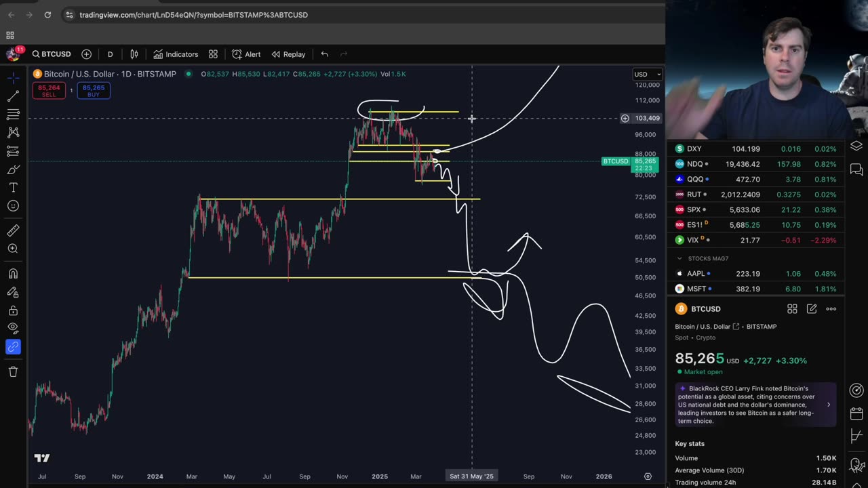The height and width of the screenshot is (488, 868).
Task: Select QQQ in the watchlist
Action: pos(755,180)
